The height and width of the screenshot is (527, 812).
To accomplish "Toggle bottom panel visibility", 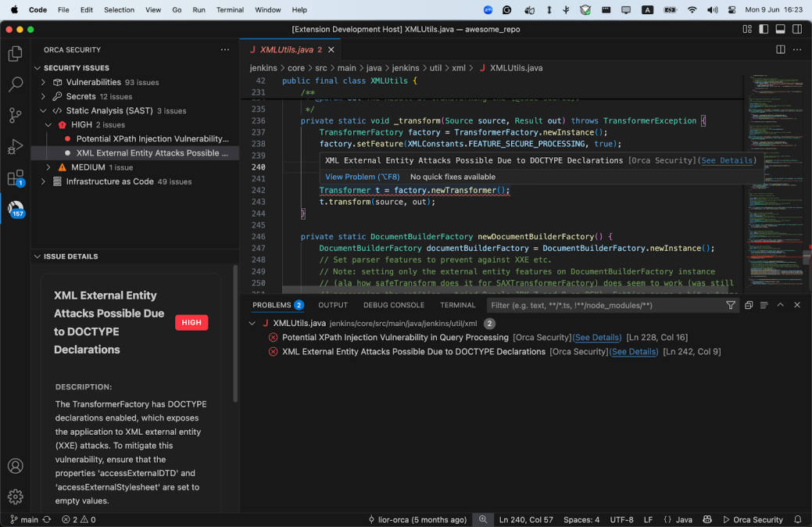I will click(780, 29).
